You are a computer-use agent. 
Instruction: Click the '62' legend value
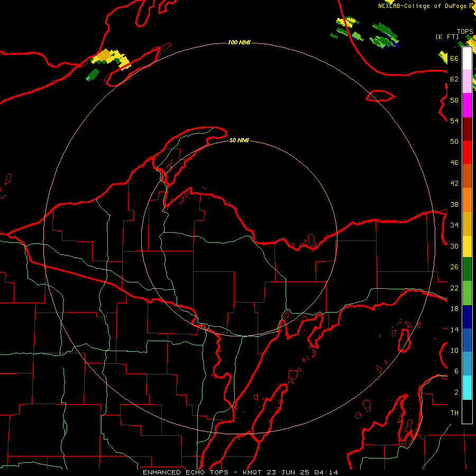(x=454, y=79)
